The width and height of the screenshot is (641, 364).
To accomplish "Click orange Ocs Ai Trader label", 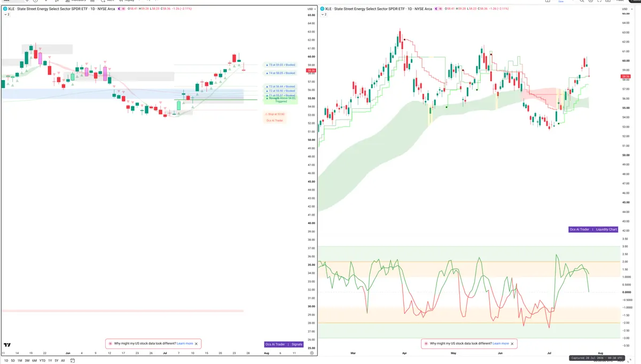I will coord(275,121).
